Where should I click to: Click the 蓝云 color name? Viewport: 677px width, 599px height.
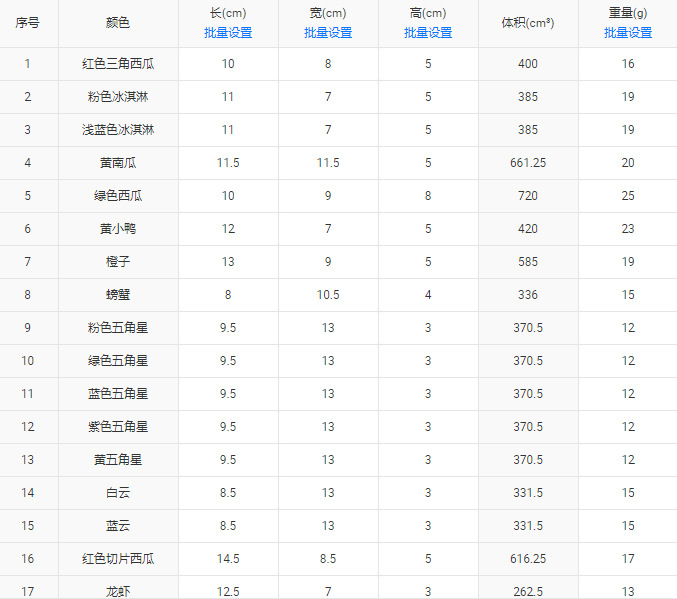point(118,526)
